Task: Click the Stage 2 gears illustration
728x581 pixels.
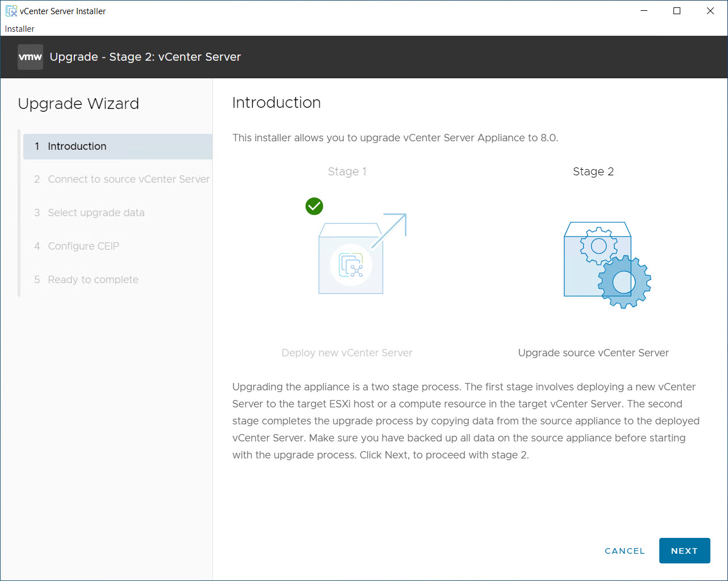Action: 607,265
